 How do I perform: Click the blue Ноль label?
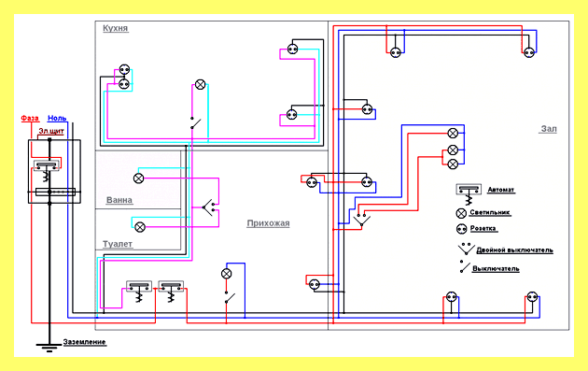tap(57, 119)
